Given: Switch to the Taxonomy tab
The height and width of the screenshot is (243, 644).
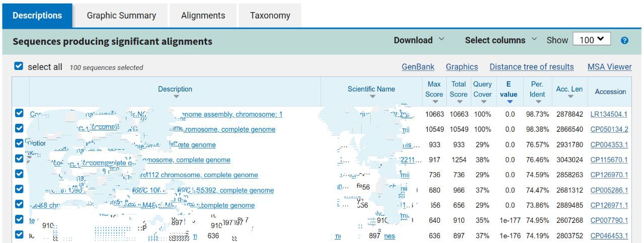Looking at the screenshot, I should [x=270, y=16].
